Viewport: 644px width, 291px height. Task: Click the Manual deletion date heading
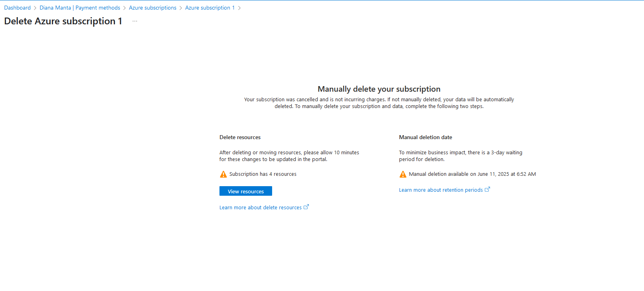(x=425, y=137)
